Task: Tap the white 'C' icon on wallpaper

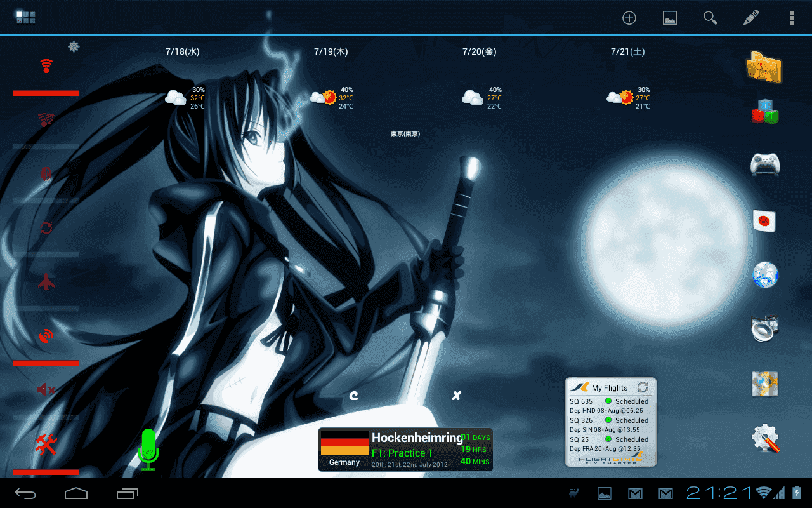Action: coord(354,396)
